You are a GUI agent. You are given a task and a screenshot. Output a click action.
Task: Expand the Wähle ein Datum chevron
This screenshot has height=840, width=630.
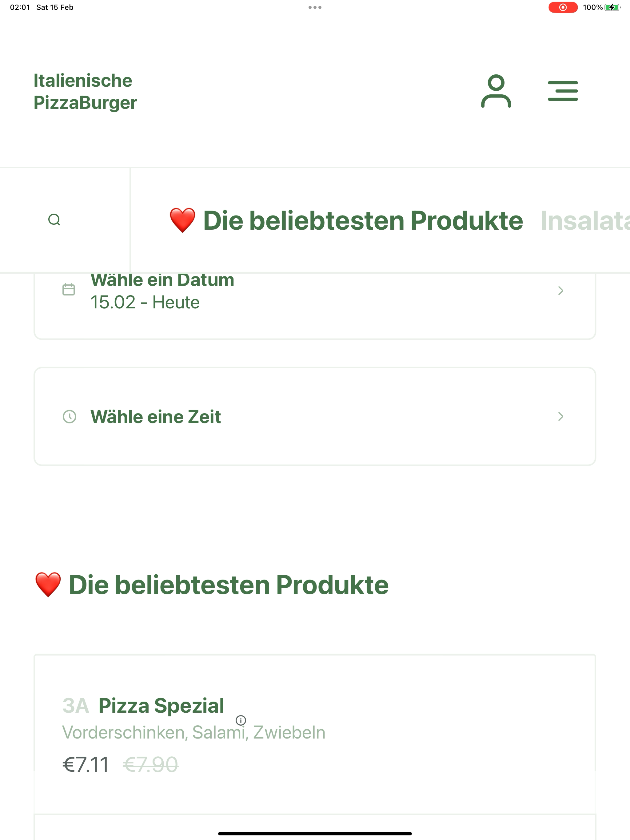click(x=560, y=291)
